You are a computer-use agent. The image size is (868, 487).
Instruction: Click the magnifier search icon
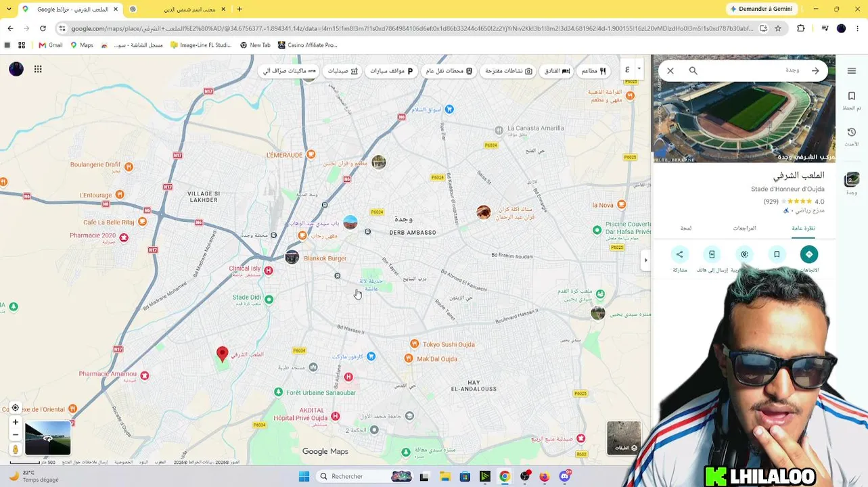pyautogui.click(x=693, y=70)
